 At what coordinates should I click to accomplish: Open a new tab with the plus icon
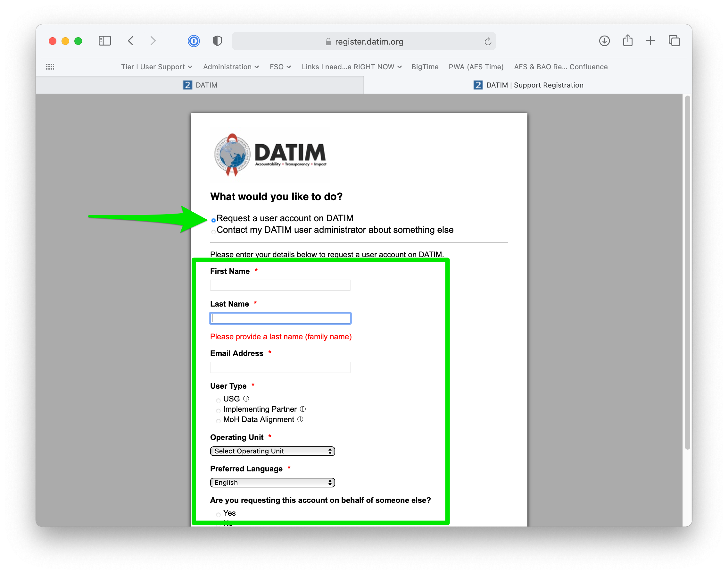coord(650,41)
